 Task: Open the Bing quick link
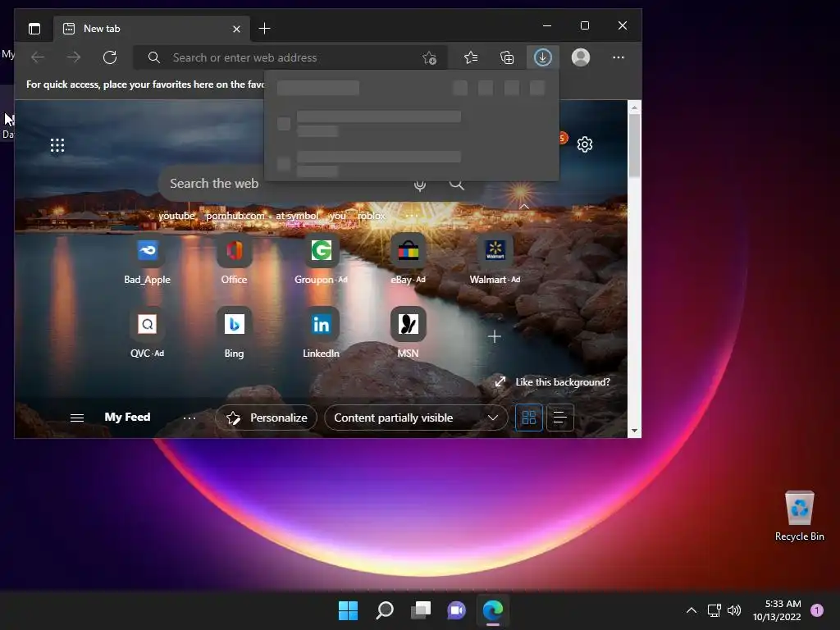point(234,333)
